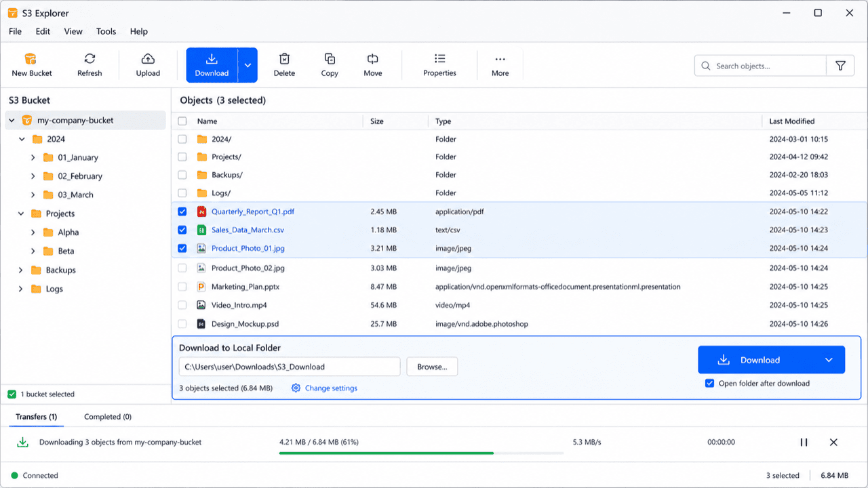Expand the Logs tree folder
Viewport: 868px width, 488px height.
coord(22,289)
